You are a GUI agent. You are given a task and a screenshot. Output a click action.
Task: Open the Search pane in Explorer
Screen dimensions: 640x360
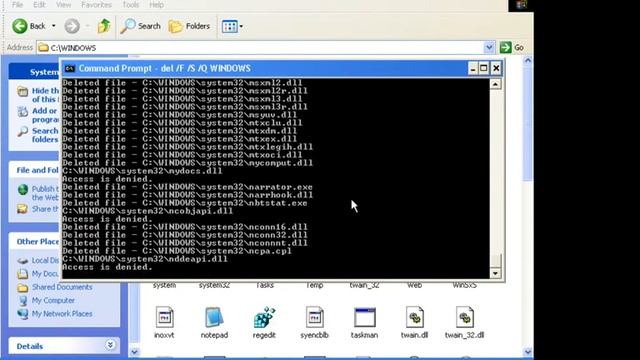click(x=140, y=26)
